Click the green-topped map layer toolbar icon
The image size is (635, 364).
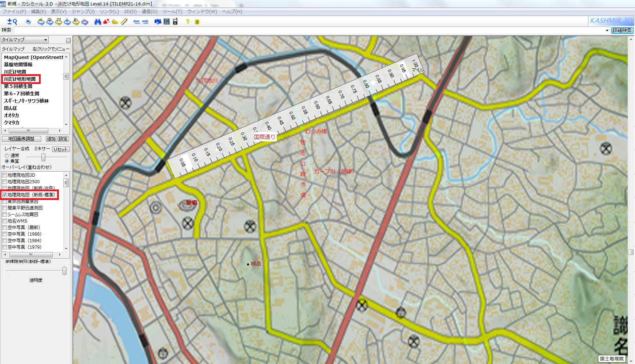pyautogui.click(x=41, y=22)
